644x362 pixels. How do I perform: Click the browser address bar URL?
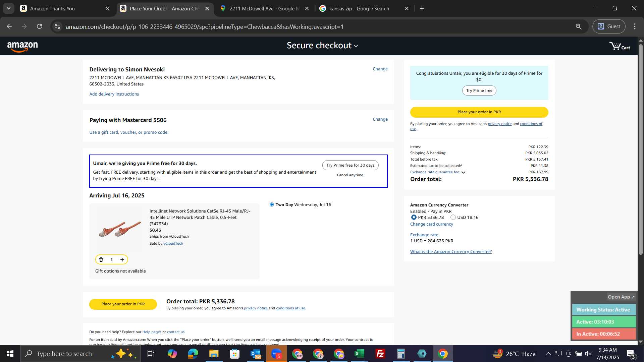tap(205, 27)
